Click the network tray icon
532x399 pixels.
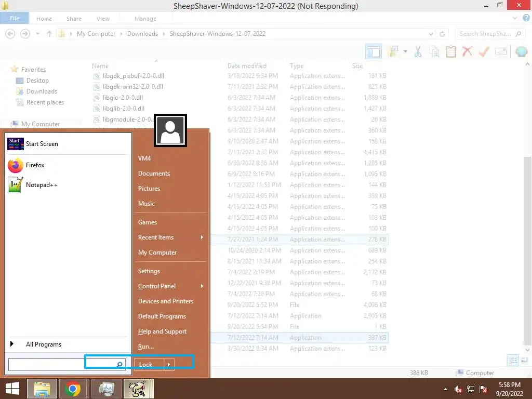[x=471, y=389]
